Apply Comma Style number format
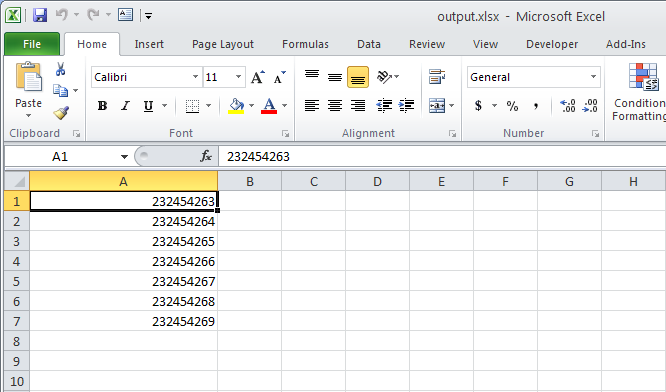This screenshot has width=666, height=392. point(536,106)
